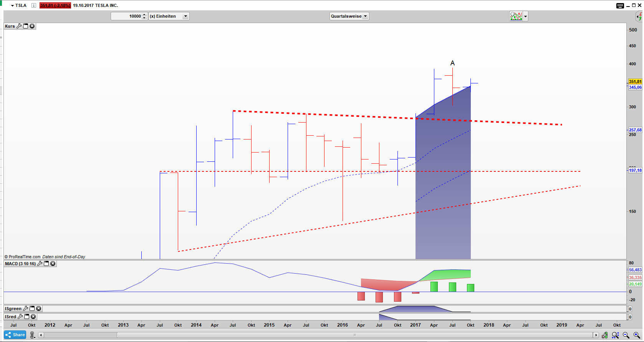Open the TSLA info icon
This screenshot has height=342, width=644.
pos(34,5)
